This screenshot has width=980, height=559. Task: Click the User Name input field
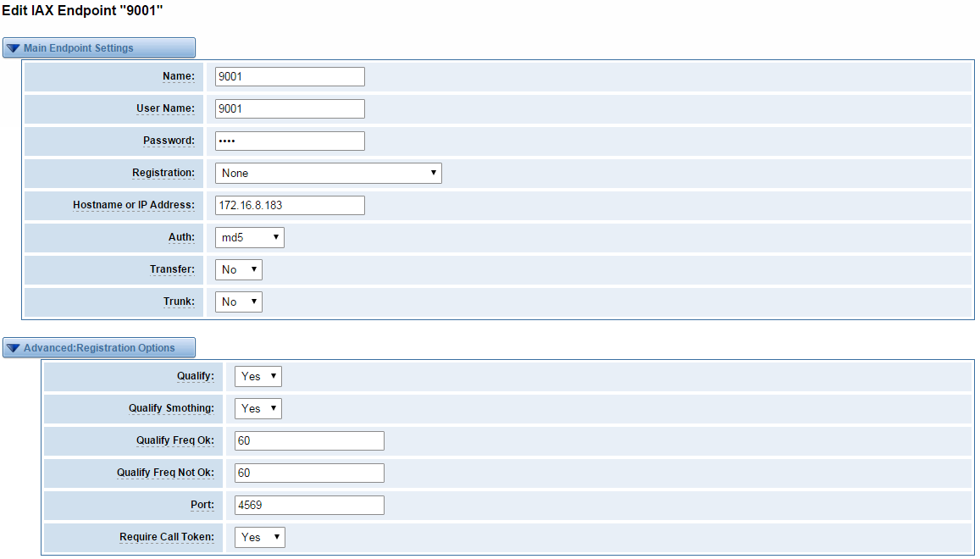[290, 108]
